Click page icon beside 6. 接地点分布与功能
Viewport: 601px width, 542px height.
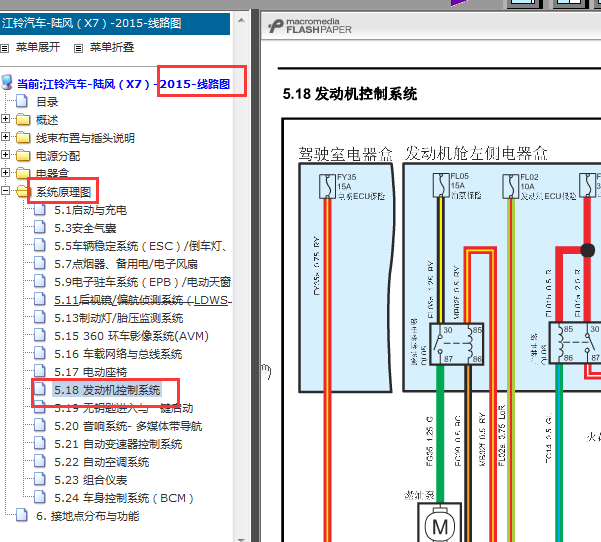tap(22, 515)
